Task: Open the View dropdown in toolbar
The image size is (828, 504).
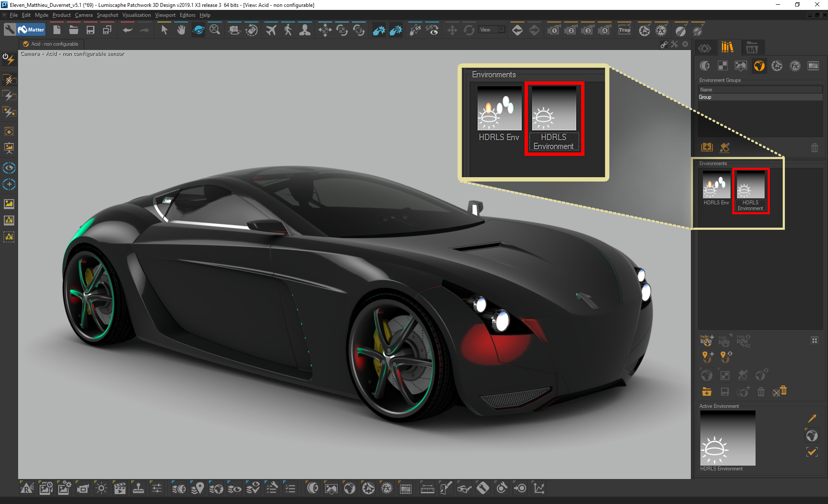Action: coord(492,30)
